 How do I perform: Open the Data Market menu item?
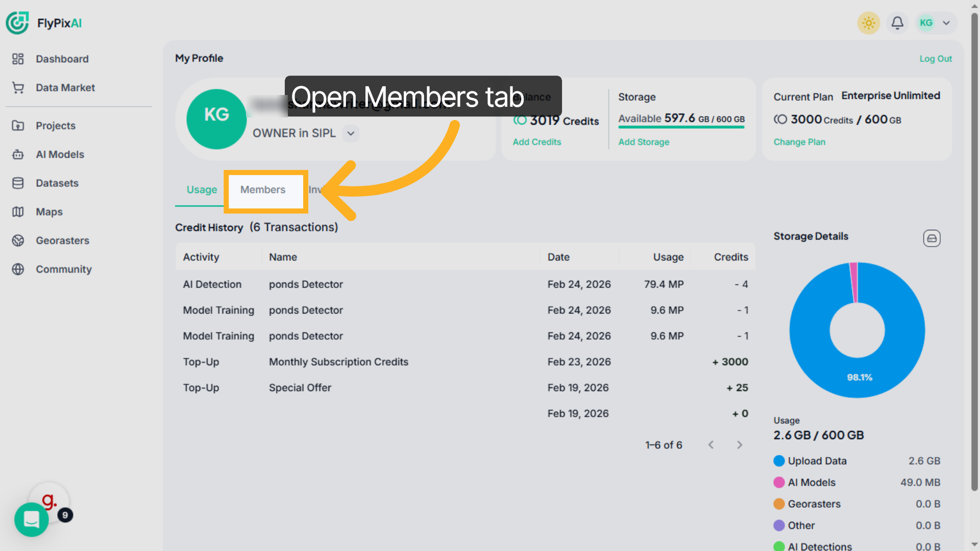click(x=65, y=88)
